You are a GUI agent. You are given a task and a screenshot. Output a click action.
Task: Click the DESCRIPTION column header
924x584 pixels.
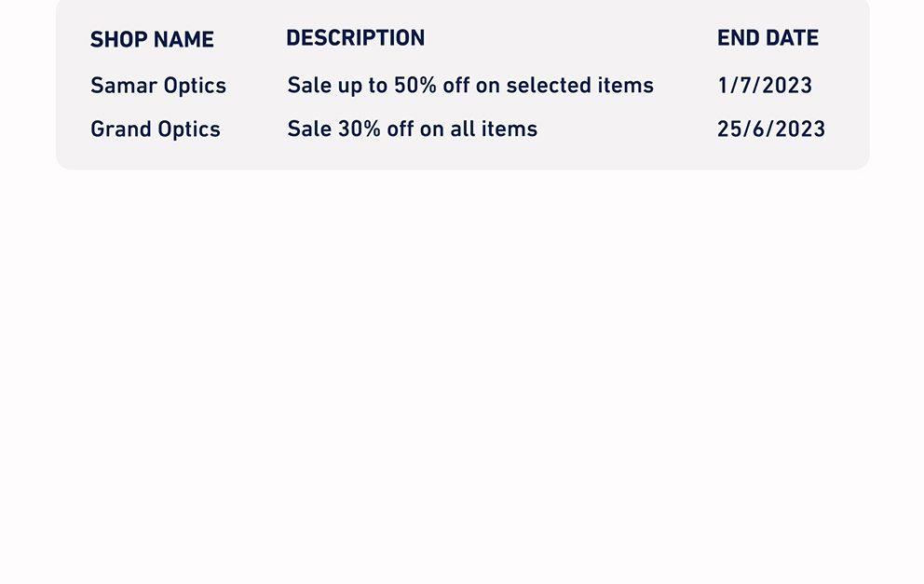pos(355,38)
